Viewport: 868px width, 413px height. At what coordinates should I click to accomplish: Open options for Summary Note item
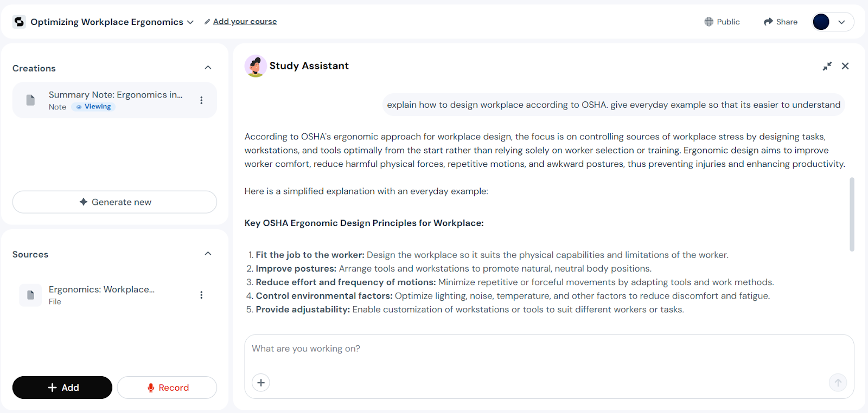click(201, 100)
